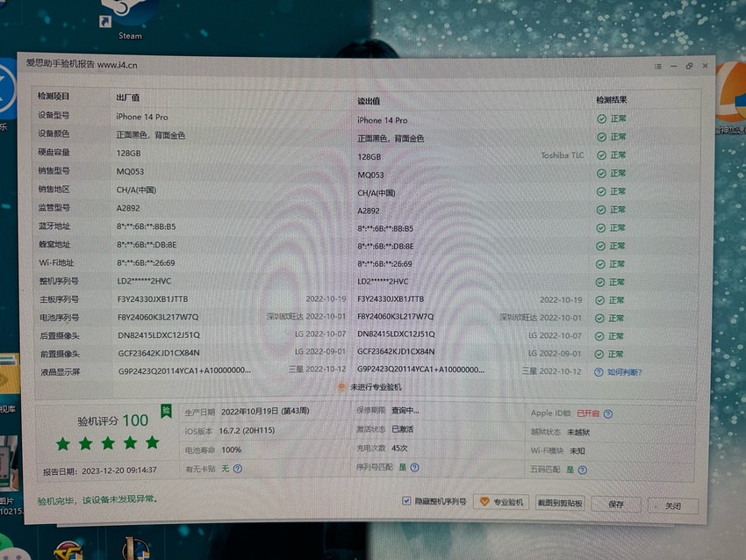Click the check icon in 电池序列号 row
The image size is (746, 560).
click(x=599, y=319)
